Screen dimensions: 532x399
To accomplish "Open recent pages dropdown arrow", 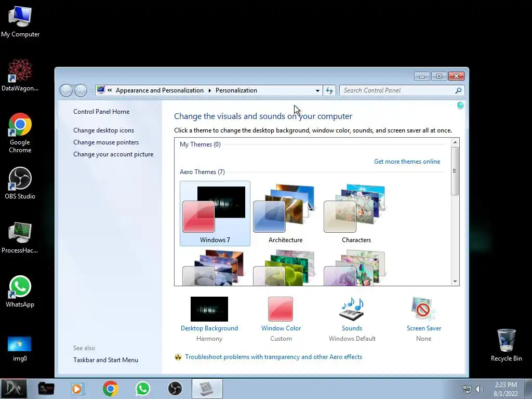I will pyautogui.click(x=91, y=90).
